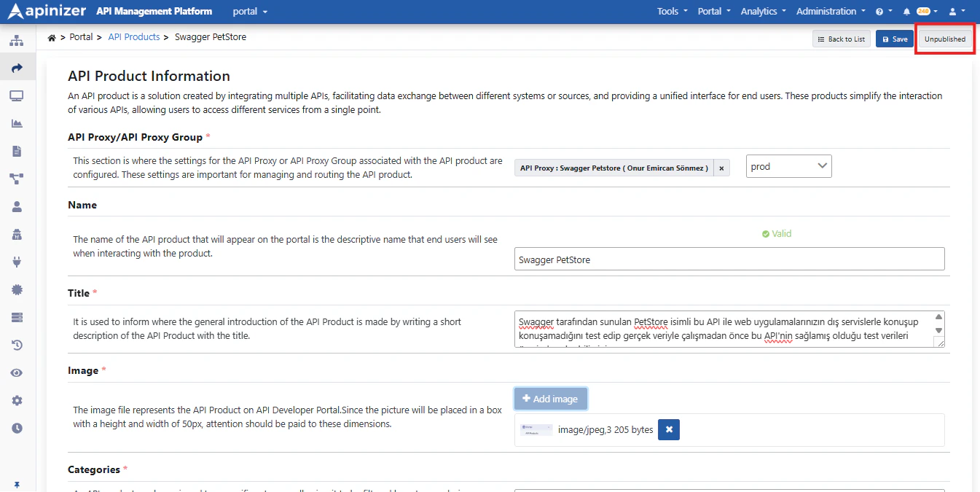Follow the API Products breadcrumb link
The image size is (980, 492).
134,37
